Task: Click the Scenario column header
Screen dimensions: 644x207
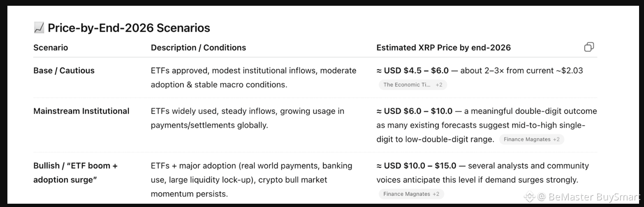Action: pyautogui.click(x=51, y=48)
